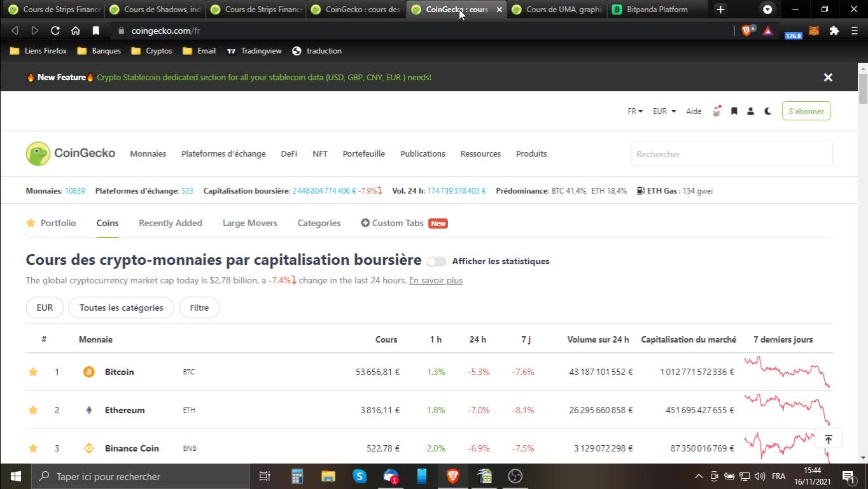The width and height of the screenshot is (868, 489).
Task: Open the Ressources menu
Action: tap(480, 153)
